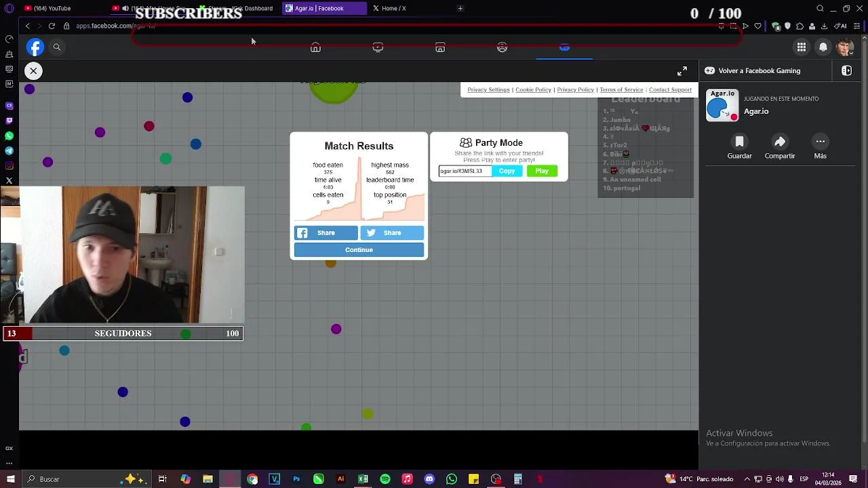Open Facebook Marketplace icon

(x=440, y=47)
